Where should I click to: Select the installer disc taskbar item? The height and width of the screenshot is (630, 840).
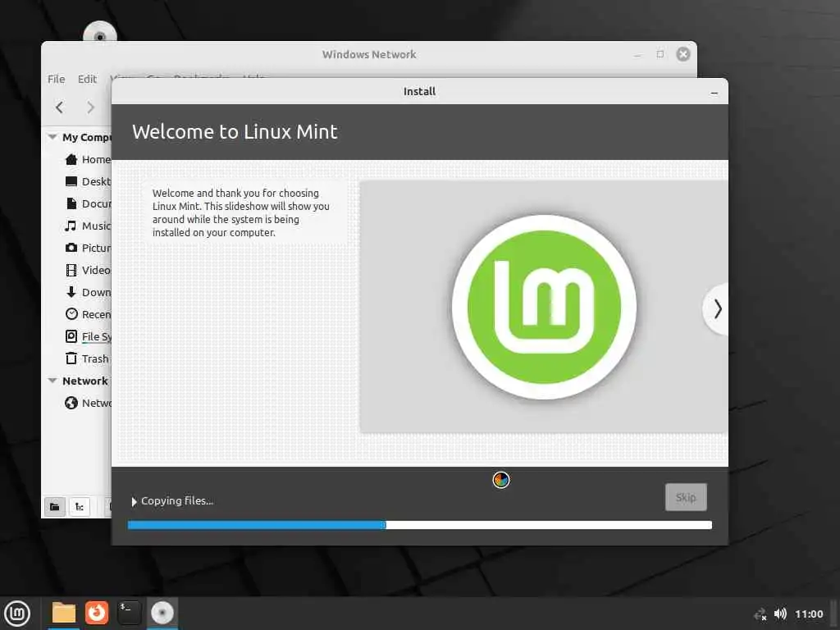(x=162, y=612)
